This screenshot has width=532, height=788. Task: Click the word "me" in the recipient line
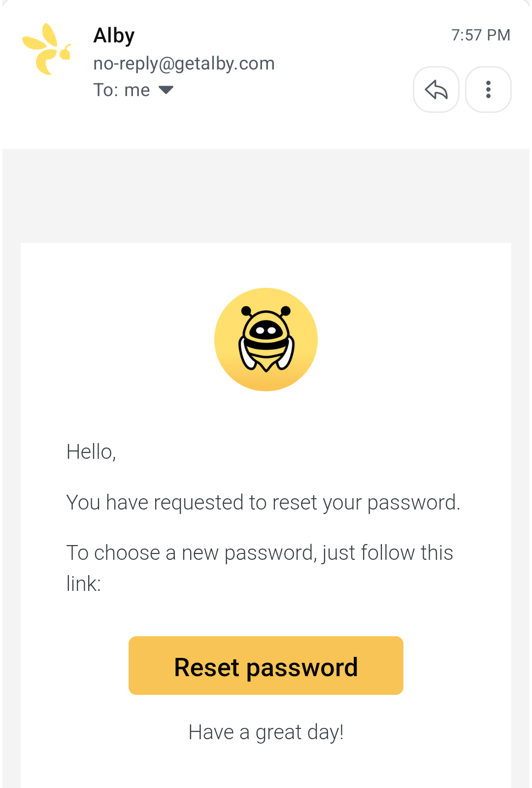[x=137, y=90]
